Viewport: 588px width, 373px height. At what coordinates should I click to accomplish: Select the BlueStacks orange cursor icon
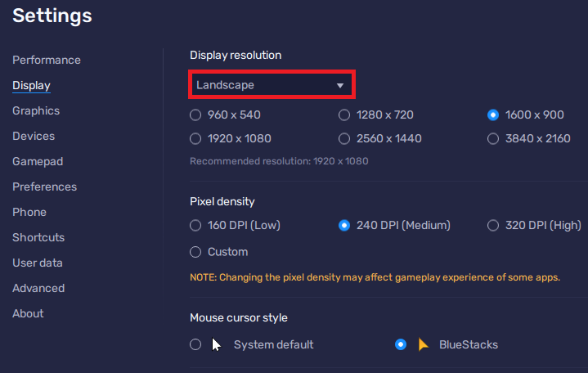coord(424,344)
